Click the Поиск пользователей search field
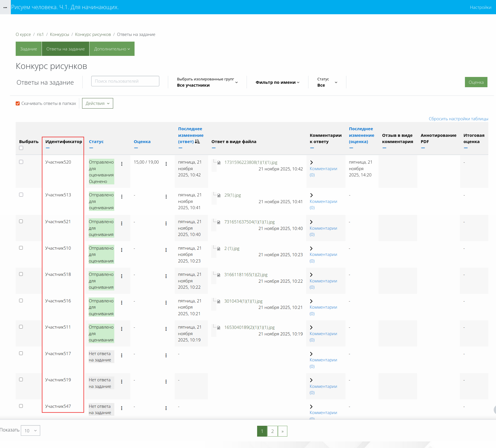 [125, 81]
